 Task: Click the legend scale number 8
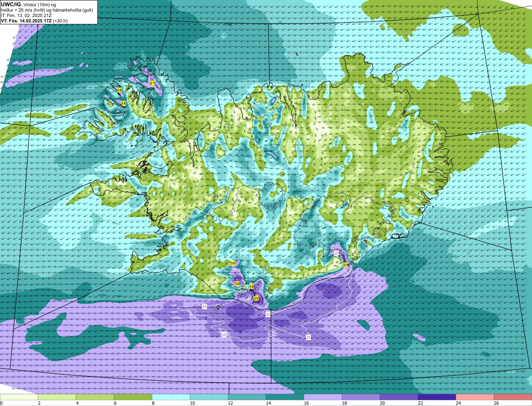click(153, 403)
